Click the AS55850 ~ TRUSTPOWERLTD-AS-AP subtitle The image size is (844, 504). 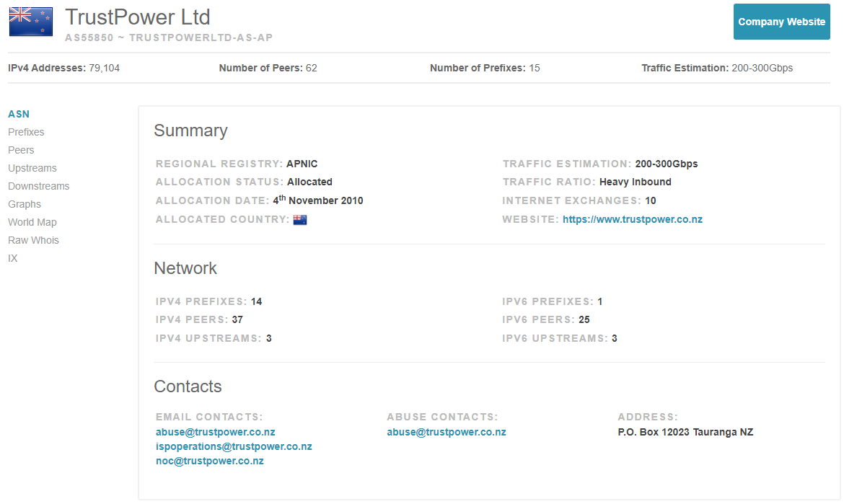pos(169,37)
